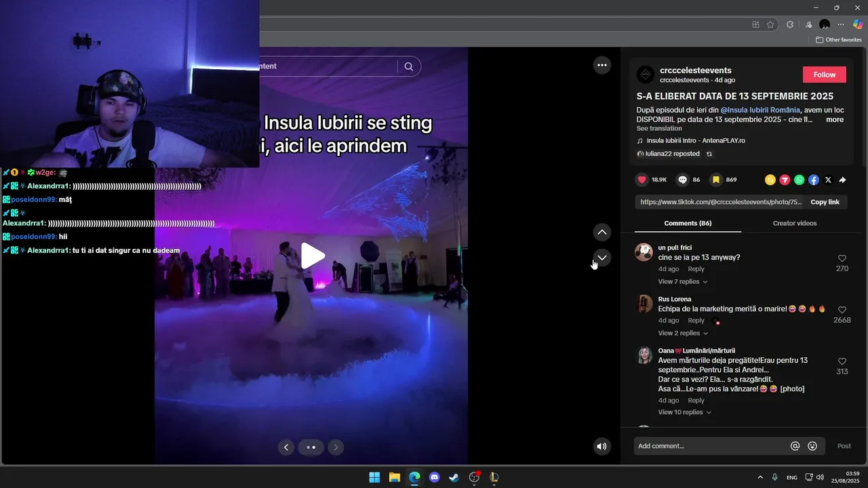
Task: Save post with the bookmark icon
Action: pos(716,180)
